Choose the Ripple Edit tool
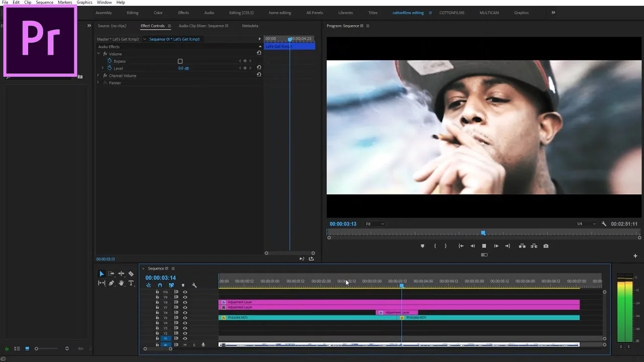This screenshot has width=644, height=362. point(121,274)
